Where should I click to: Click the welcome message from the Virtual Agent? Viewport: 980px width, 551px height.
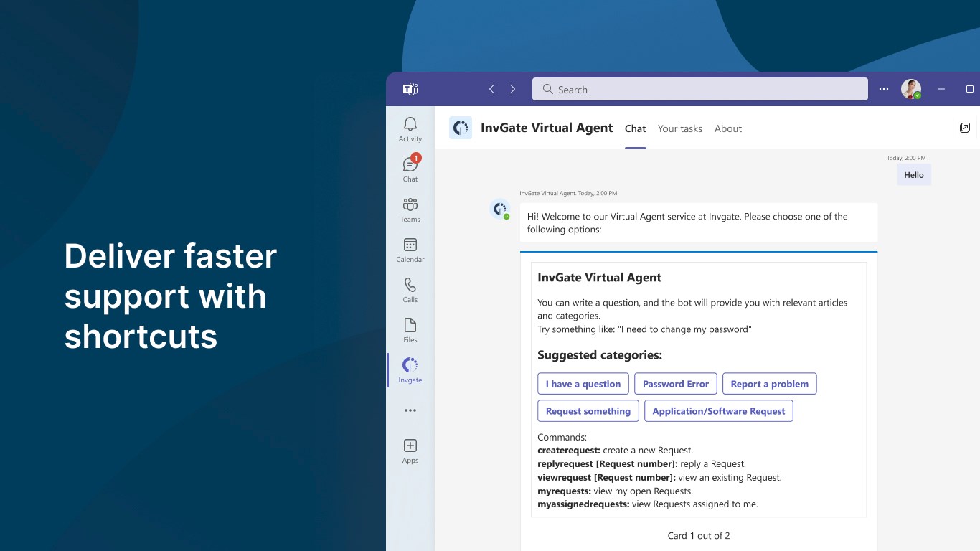699,222
